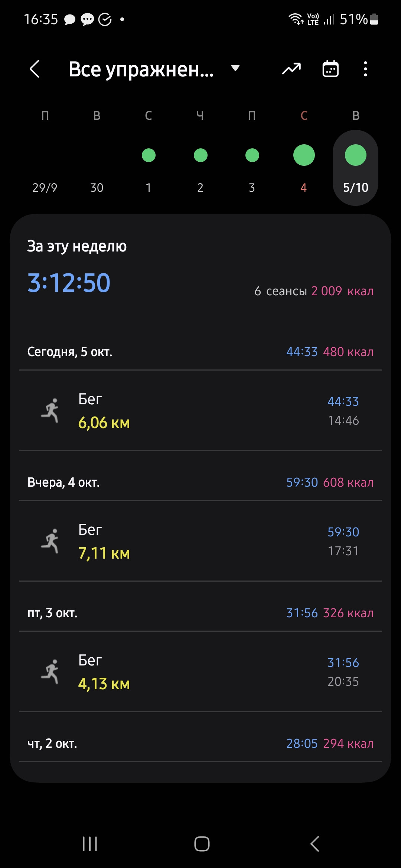This screenshot has height=868, width=401.
Task: Open the calendar view icon
Action: [x=330, y=69]
